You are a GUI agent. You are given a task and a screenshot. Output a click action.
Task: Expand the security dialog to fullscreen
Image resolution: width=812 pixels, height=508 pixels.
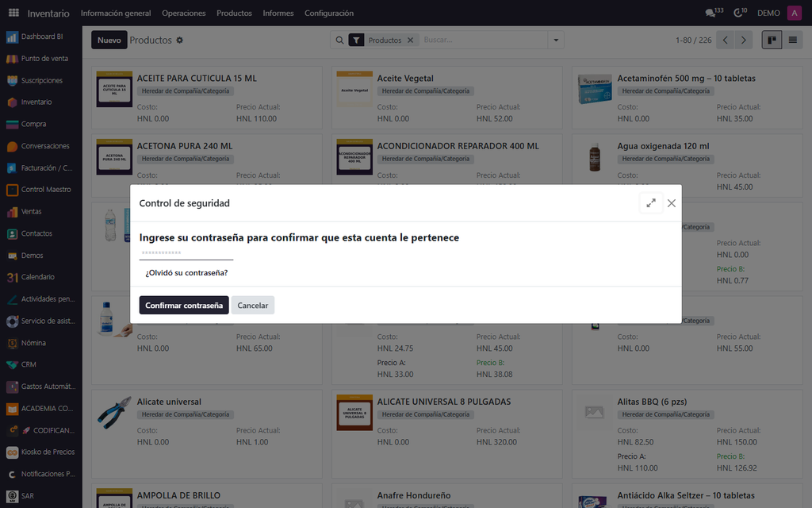click(x=651, y=203)
